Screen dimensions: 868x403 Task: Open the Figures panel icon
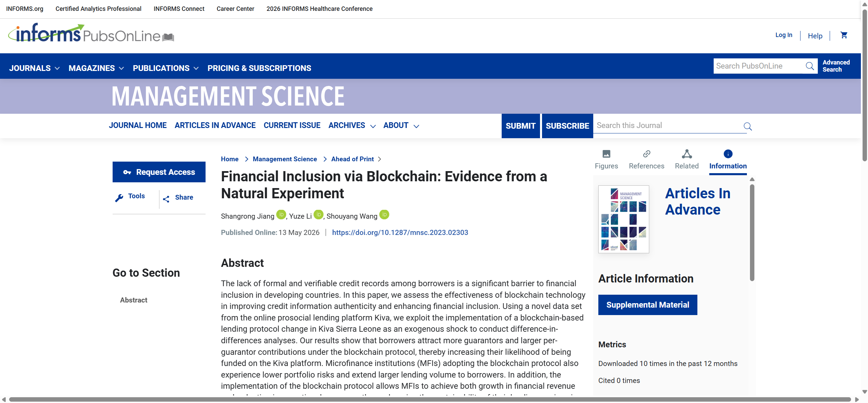(606, 154)
